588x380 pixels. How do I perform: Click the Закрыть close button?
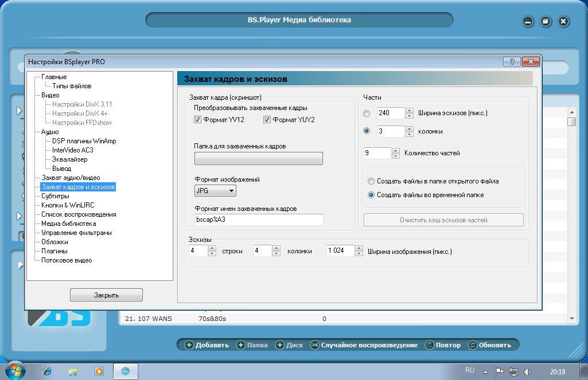(106, 295)
